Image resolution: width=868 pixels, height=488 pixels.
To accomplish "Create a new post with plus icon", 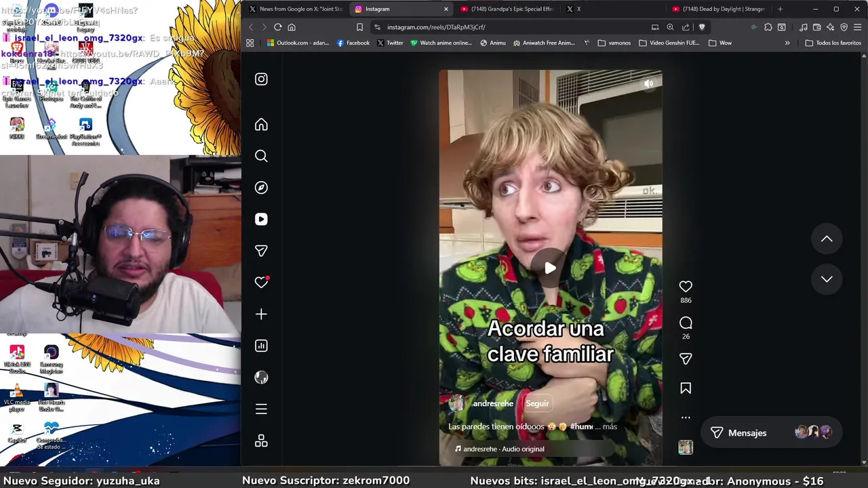I will click(261, 314).
